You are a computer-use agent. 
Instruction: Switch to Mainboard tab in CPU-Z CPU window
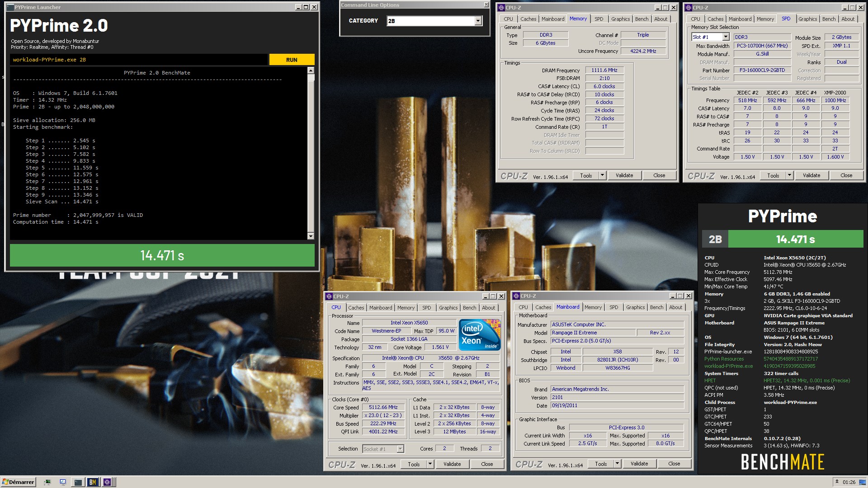(381, 308)
